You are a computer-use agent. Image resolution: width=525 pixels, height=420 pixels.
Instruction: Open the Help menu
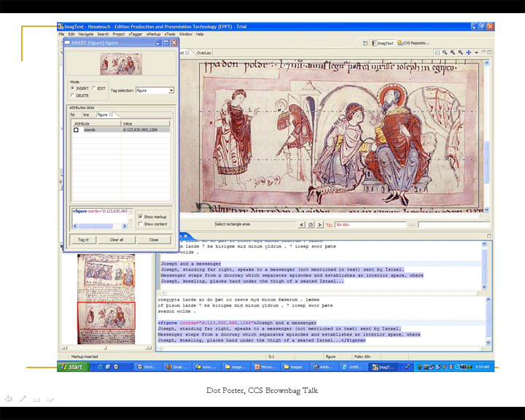tap(200, 34)
